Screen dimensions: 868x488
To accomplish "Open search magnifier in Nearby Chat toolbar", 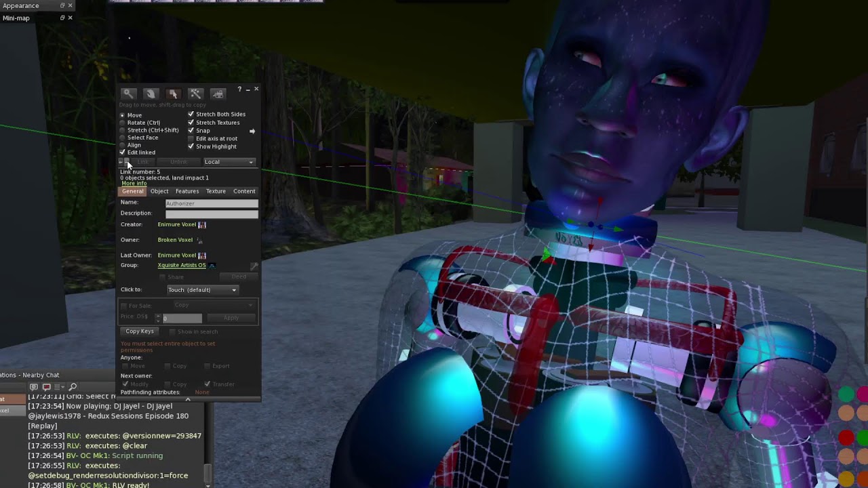I will (73, 387).
